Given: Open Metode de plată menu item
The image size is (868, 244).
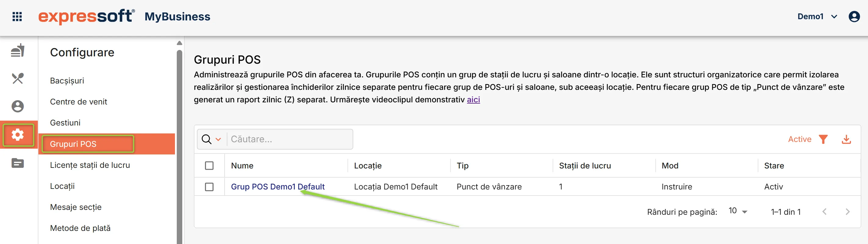Looking at the screenshot, I should pos(80,228).
